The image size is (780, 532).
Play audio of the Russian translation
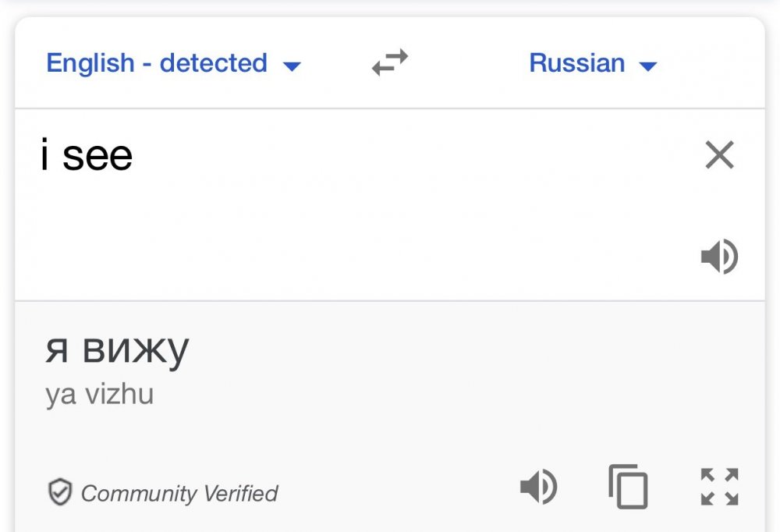point(538,488)
